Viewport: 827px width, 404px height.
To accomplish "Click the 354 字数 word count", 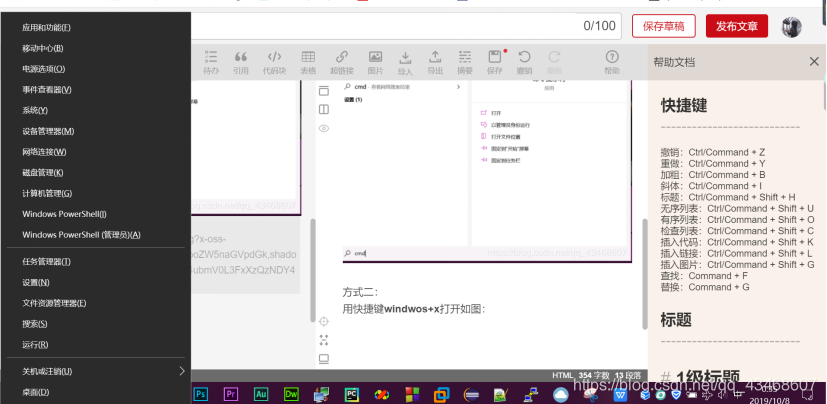I will 594,376.
